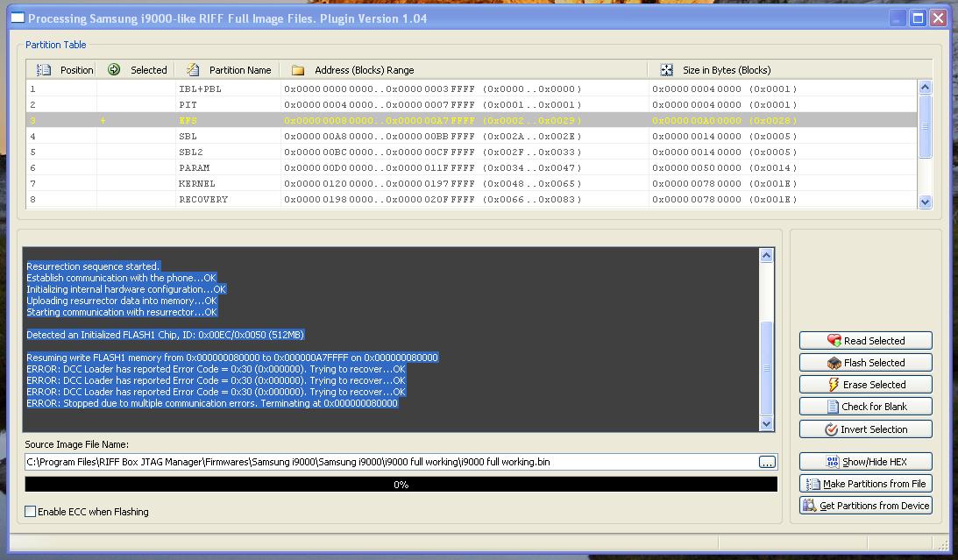Close the plugin window
958x560 pixels.
click(938, 18)
